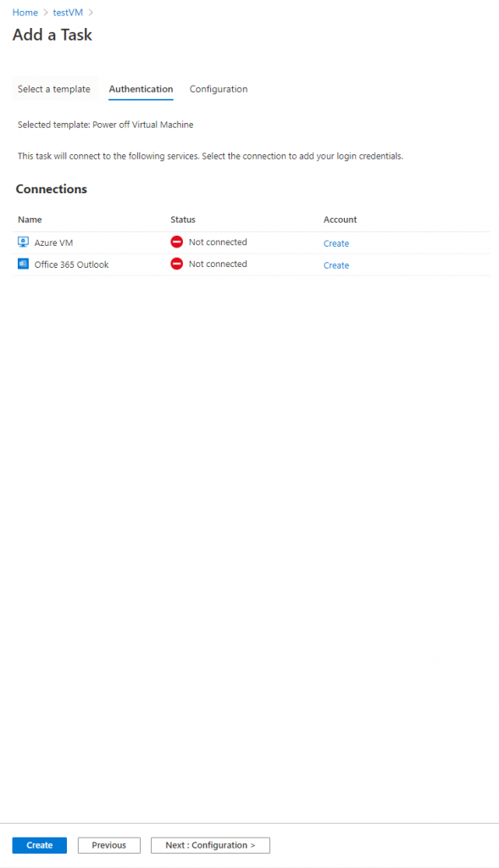
Task: Create account for Office 365 Outlook
Action: coord(336,265)
